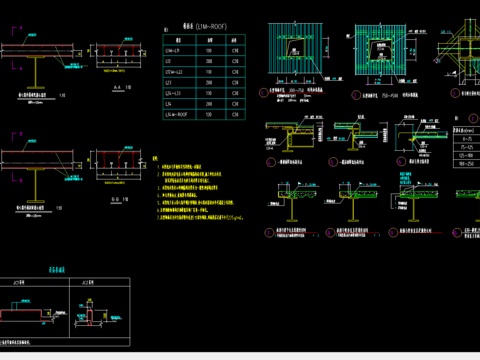480x360 pixels.
Task: Select the JC2 column header
Action: point(88,283)
